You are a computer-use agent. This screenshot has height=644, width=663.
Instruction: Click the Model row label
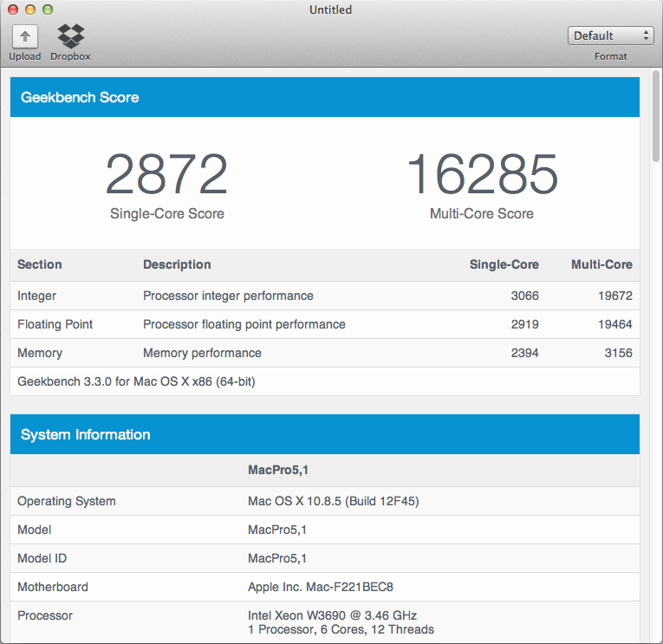(x=35, y=530)
